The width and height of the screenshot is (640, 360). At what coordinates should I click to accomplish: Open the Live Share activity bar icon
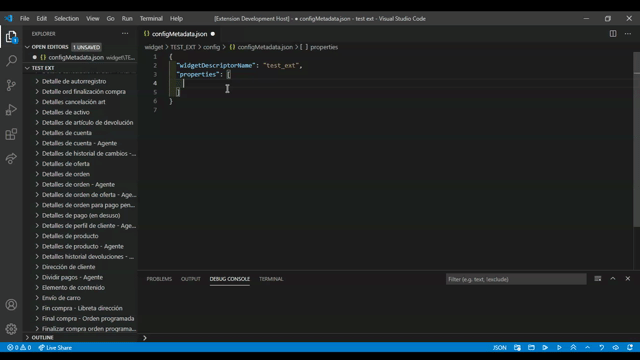(11, 158)
